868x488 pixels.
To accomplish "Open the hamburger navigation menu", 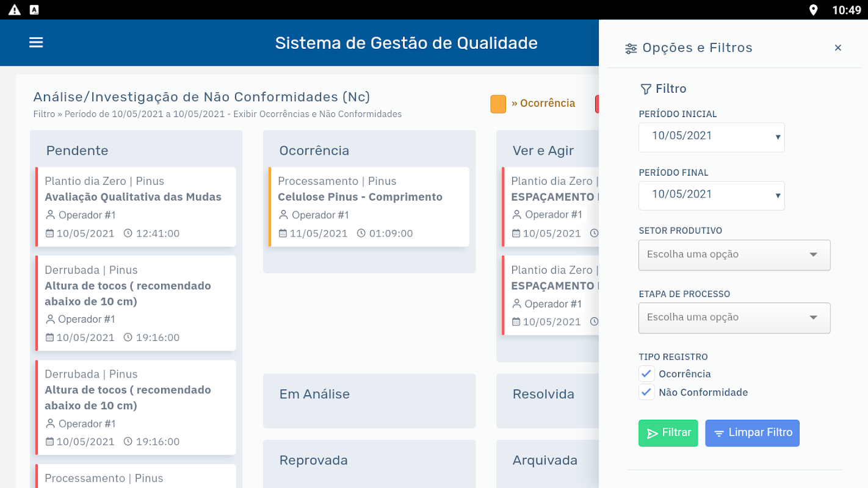I will coord(36,42).
